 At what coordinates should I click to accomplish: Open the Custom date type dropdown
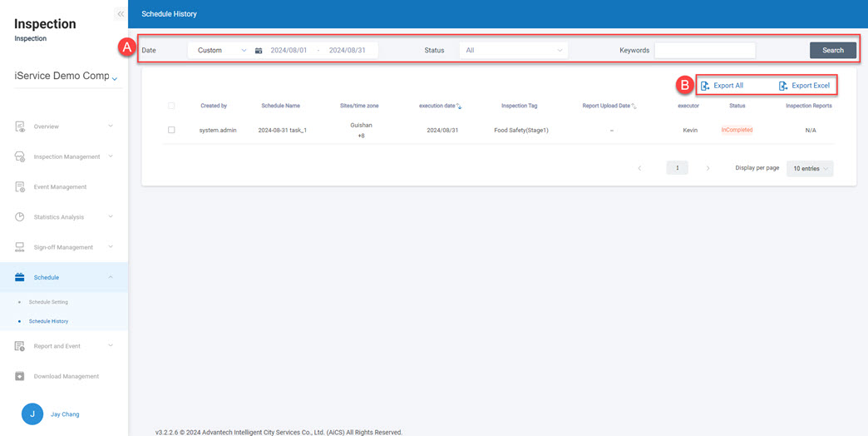point(220,51)
